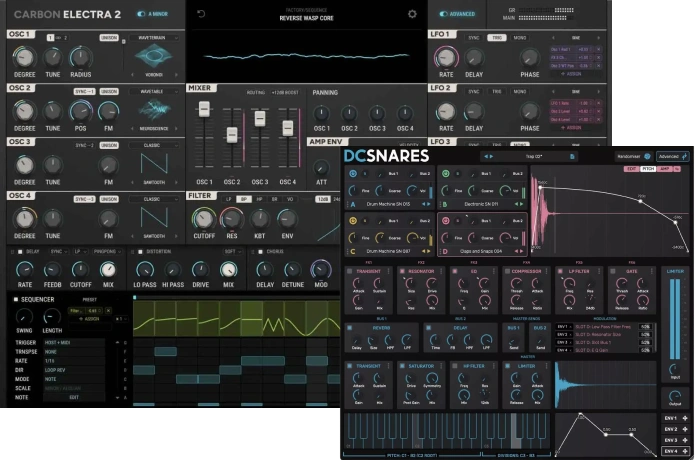Screen dimensions: 700x460
Task: Select LP filter type tab
Action: pyautogui.click(x=229, y=199)
